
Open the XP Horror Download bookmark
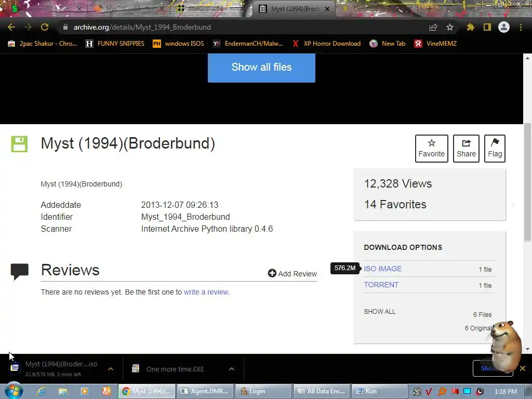coord(326,44)
